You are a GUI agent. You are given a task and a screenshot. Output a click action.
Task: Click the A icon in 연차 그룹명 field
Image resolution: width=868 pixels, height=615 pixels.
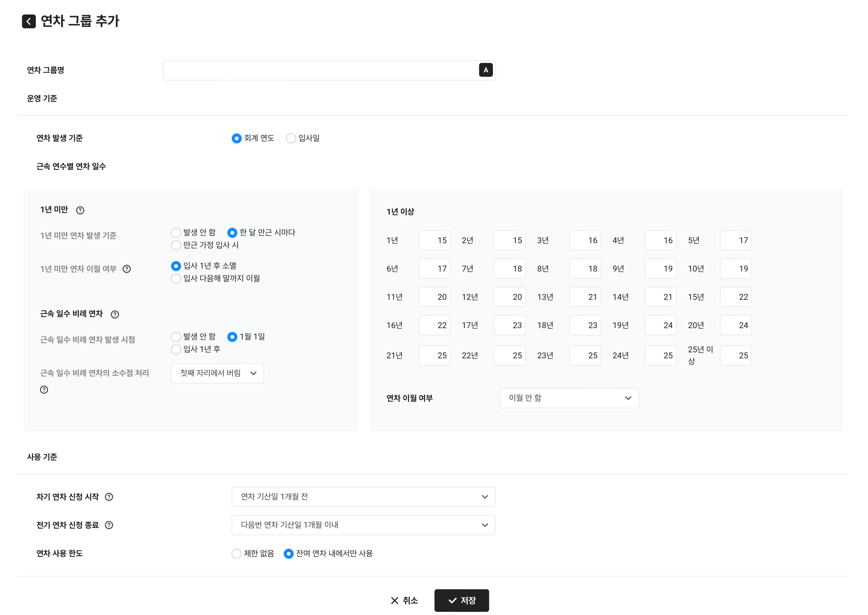tap(485, 70)
